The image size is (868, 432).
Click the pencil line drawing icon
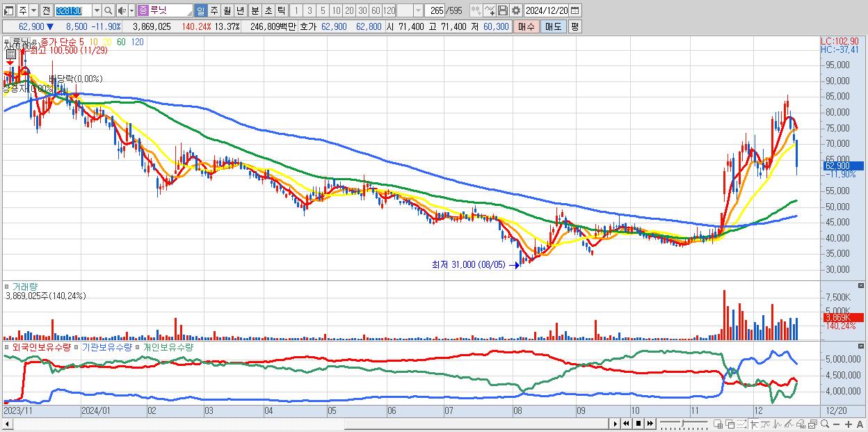point(789,424)
